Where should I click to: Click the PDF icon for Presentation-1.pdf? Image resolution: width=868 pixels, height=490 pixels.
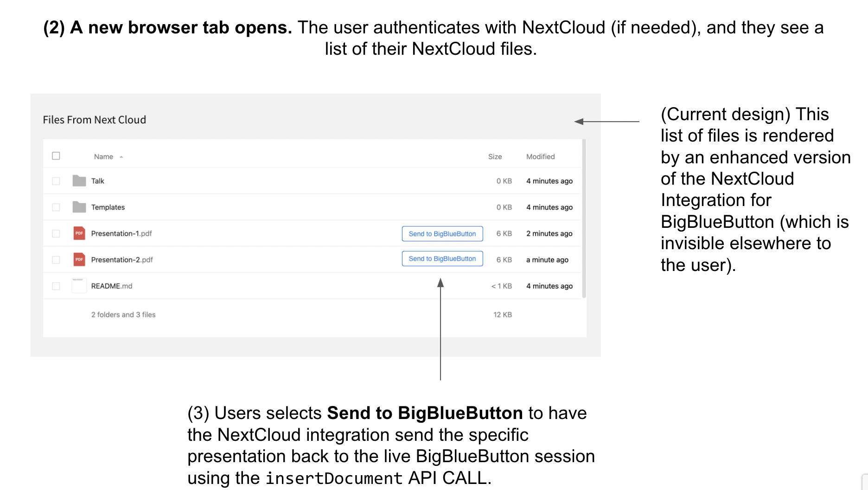[79, 233]
